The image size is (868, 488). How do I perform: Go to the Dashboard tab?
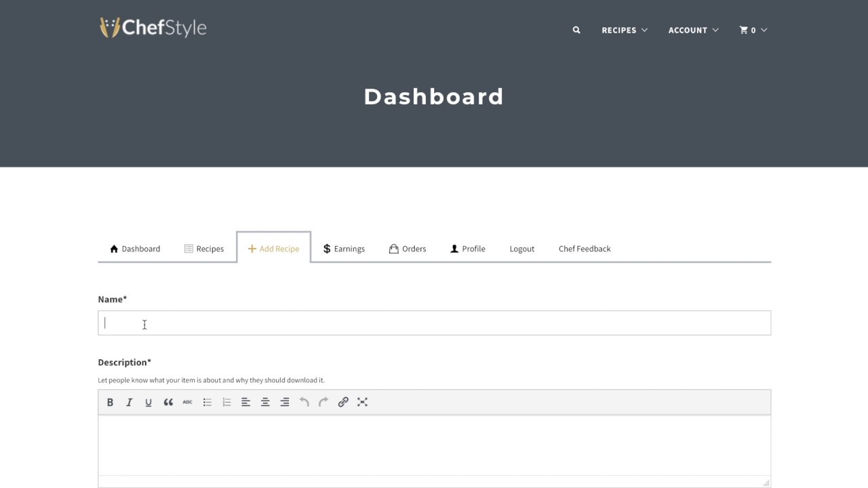click(135, 249)
